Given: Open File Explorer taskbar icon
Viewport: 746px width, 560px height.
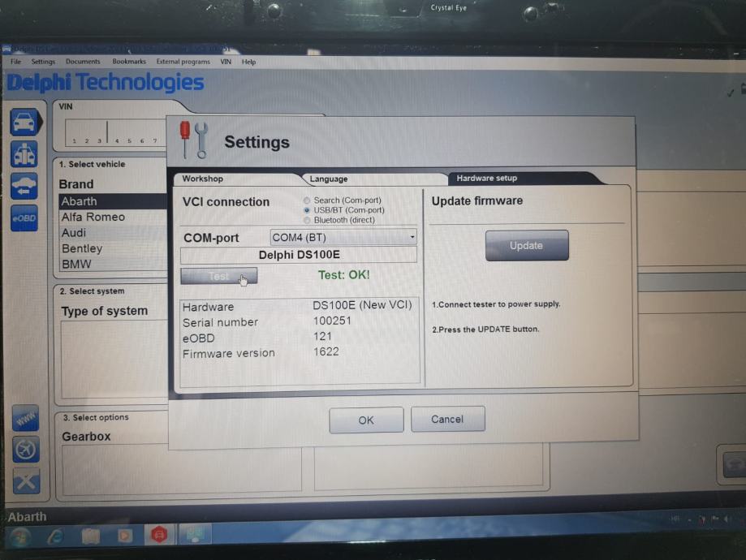Looking at the screenshot, I should pyautogui.click(x=90, y=536).
